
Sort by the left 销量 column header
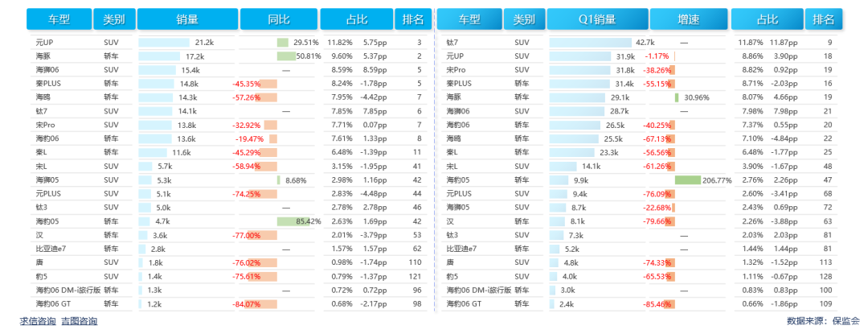click(x=186, y=19)
